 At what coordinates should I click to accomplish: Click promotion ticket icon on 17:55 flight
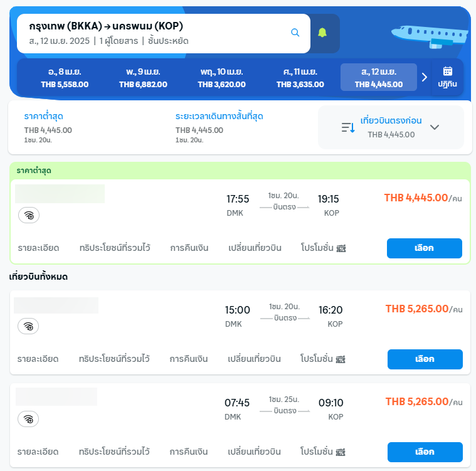pos(341,248)
